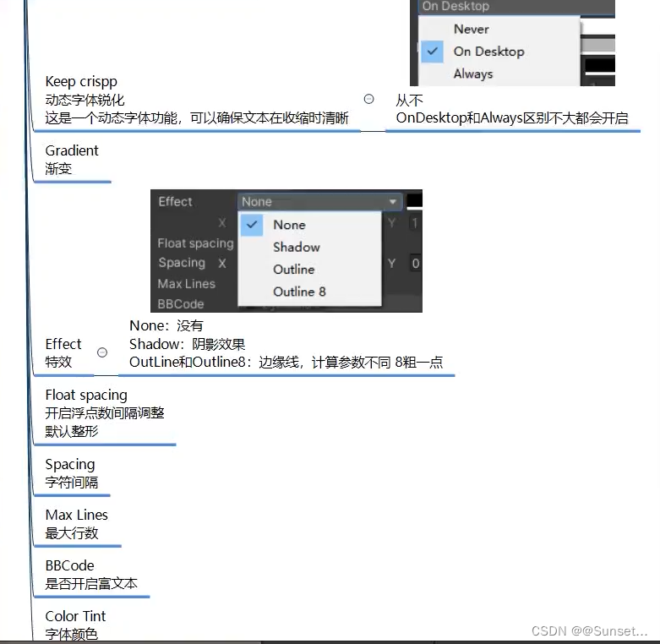
Task: Select the Float spacing mind map node
Action: point(105,413)
